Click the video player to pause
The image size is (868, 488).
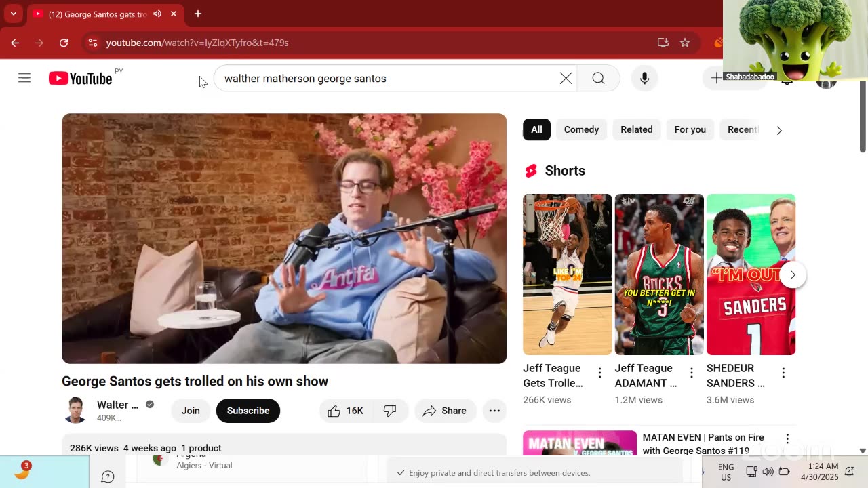coord(284,239)
